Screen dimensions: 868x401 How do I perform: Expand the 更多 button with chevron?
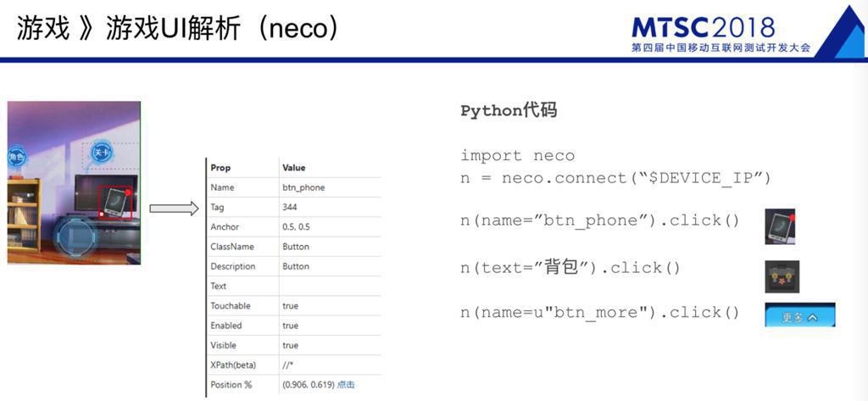tap(799, 316)
